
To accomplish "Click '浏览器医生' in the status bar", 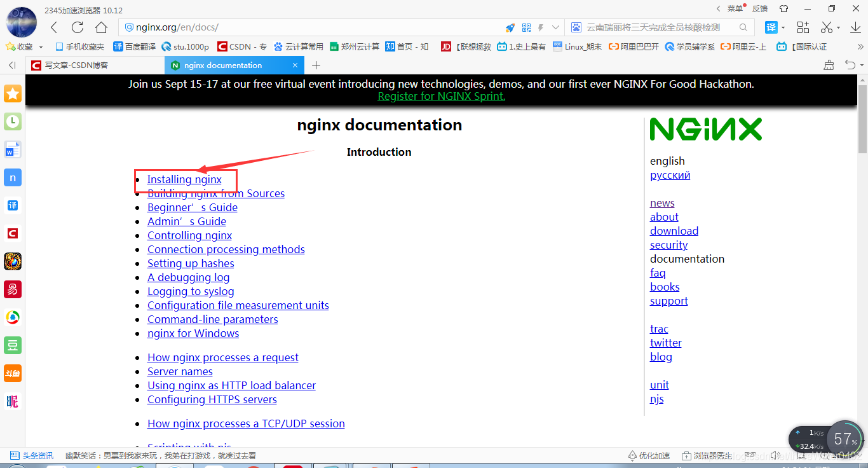I will 707,456.
